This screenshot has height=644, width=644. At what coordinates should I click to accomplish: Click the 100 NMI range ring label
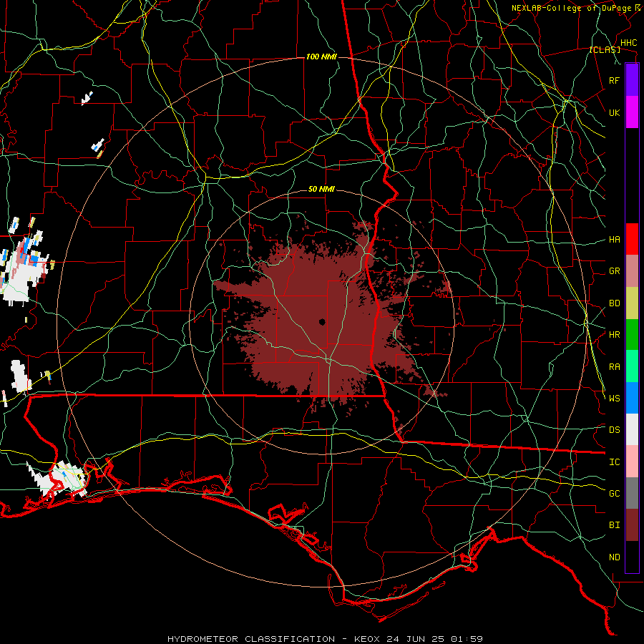pos(321,57)
